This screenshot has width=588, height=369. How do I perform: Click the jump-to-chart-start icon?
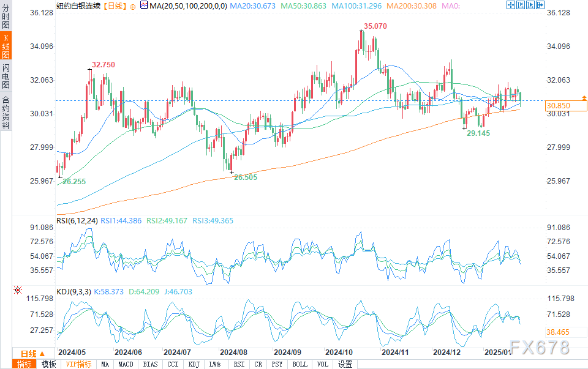(520, 5)
